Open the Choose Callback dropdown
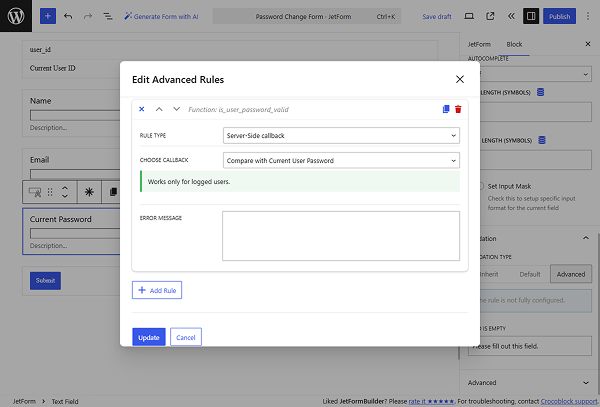 (x=341, y=161)
